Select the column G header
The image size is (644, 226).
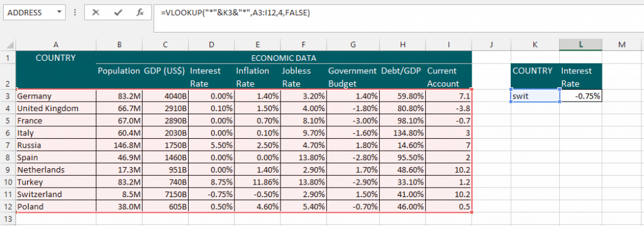(353, 45)
